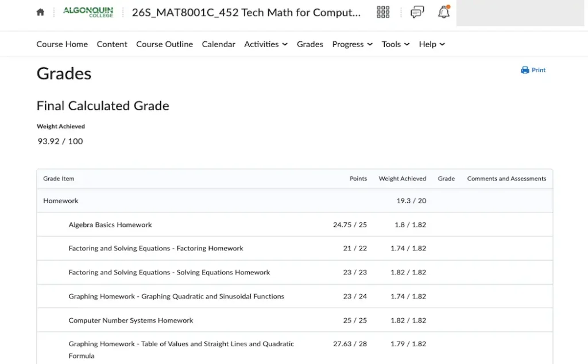Open the Calendar navigation item

218,44
